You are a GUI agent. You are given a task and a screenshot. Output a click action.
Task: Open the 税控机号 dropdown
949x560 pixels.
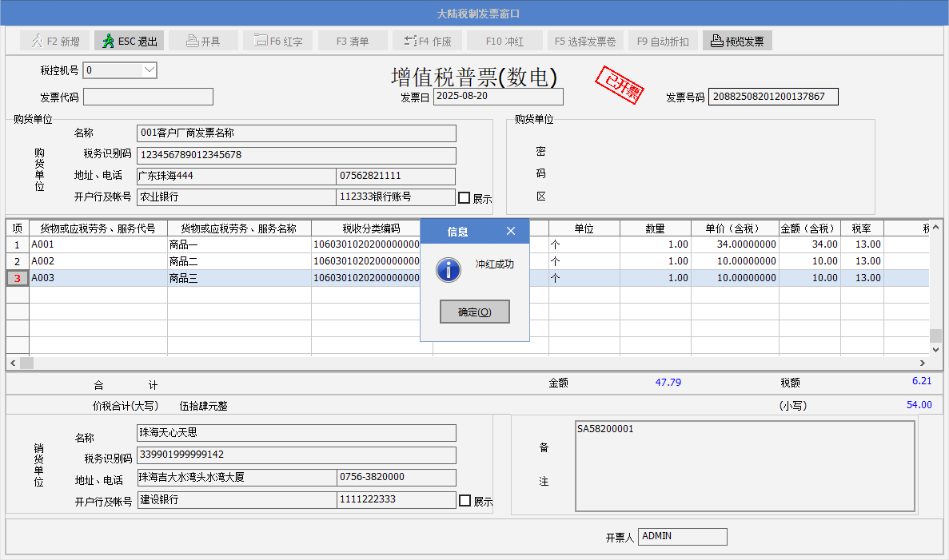point(149,70)
